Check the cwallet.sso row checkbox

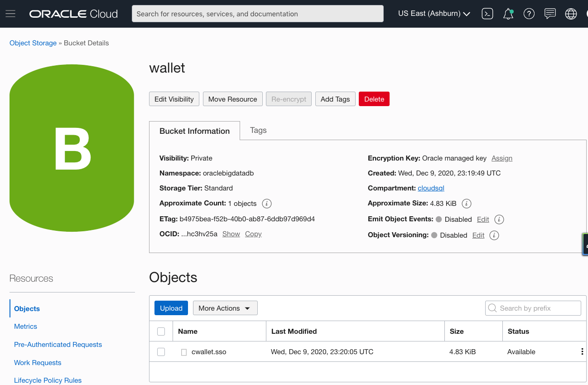161,351
